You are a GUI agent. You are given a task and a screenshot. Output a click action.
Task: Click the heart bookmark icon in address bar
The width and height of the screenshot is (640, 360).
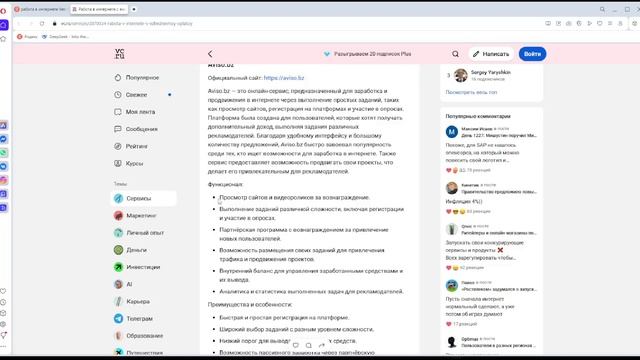pos(600,24)
